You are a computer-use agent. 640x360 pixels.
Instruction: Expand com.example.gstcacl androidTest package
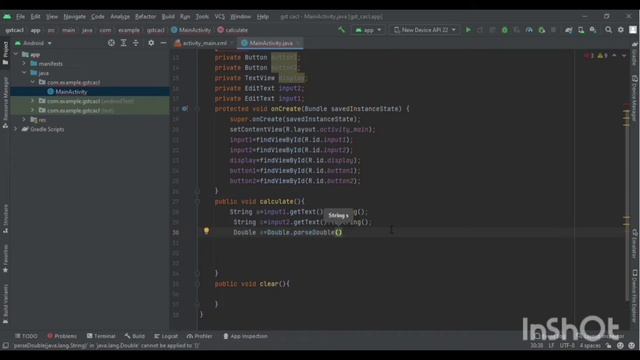point(32,101)
